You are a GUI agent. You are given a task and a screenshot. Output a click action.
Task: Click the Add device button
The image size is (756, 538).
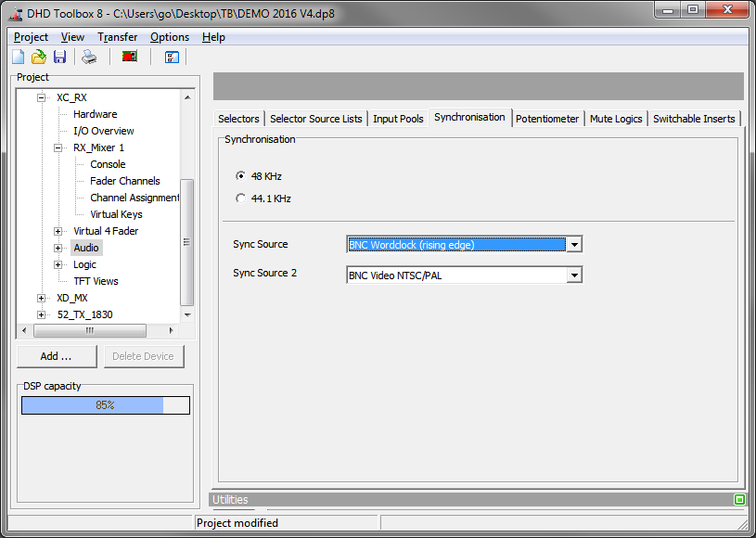tap(57, 356)
